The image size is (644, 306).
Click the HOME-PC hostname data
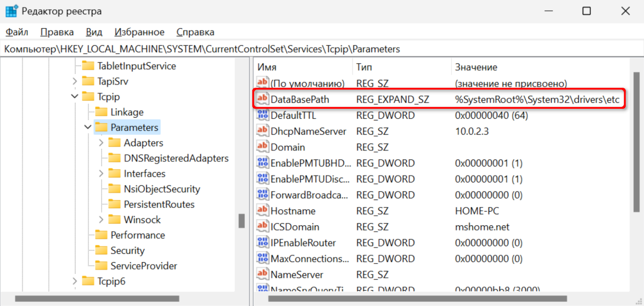tap(477, 211)
